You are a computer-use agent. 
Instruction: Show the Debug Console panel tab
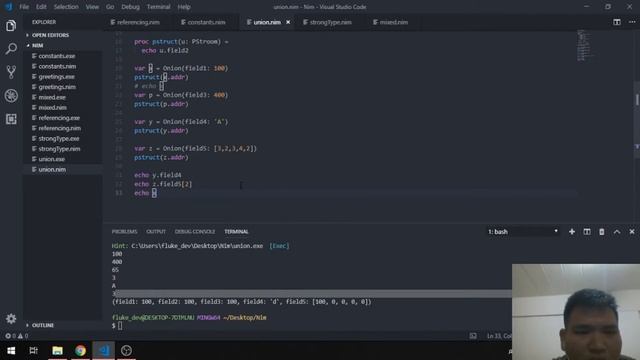pos(195,231)
